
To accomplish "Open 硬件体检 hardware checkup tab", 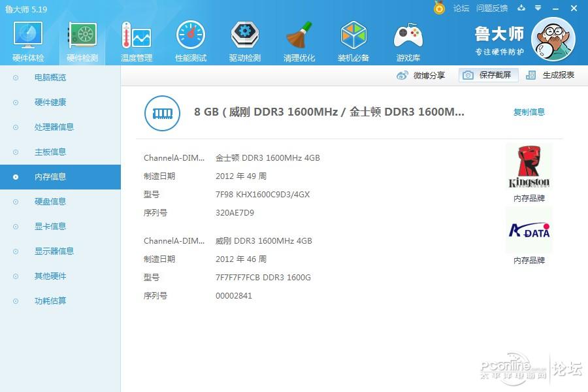I will [28, 41].
